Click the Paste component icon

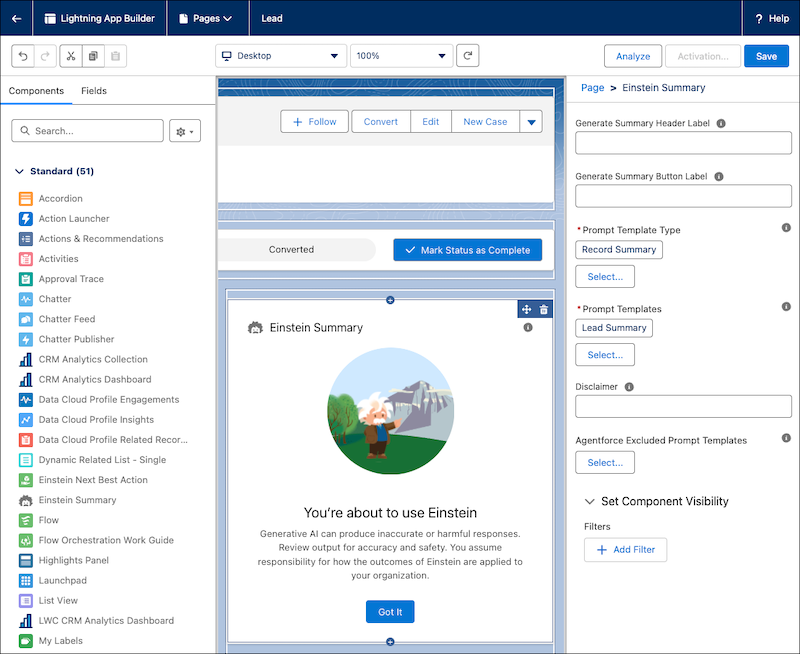113,56
